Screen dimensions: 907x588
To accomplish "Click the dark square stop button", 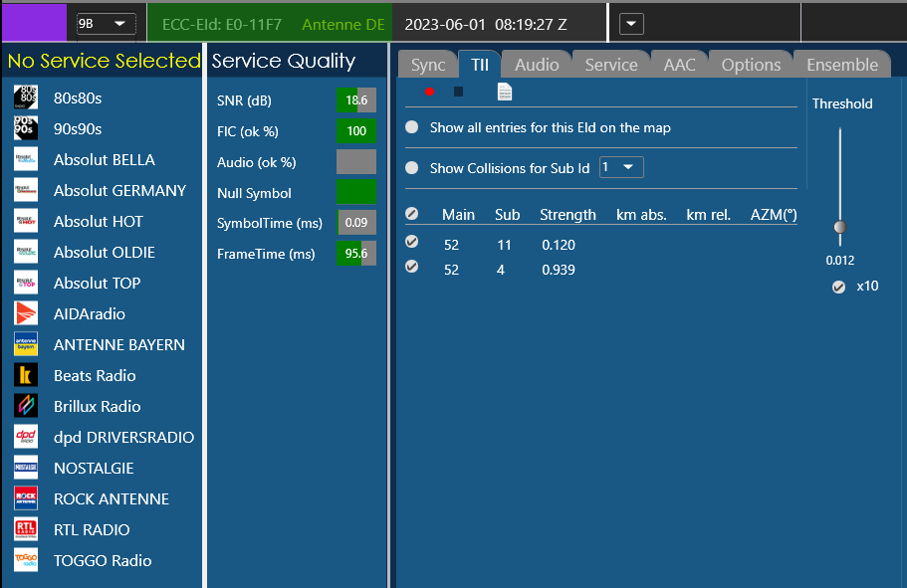I will pos(458,92).
